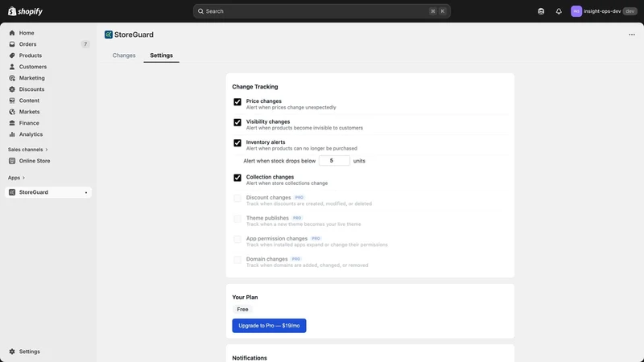Click the insight-ops-dev avatar
Viewport: 644px width, 362px height.
tap(576, 11)
